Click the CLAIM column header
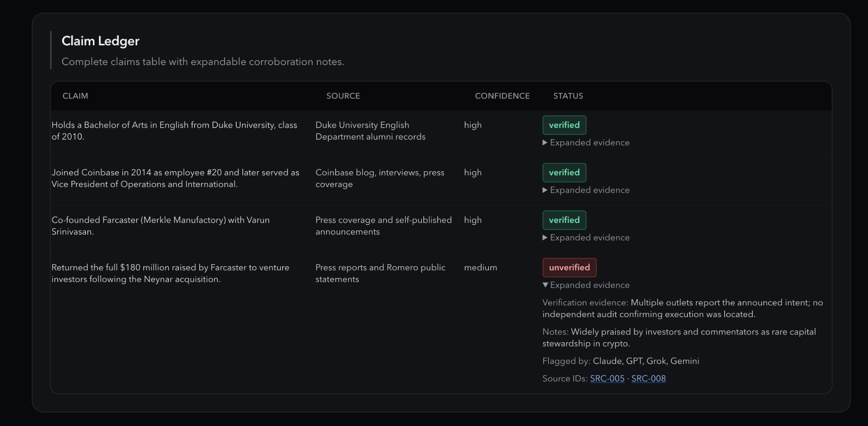Viewport: 868px width, 426px height. [x=75, y=96]
